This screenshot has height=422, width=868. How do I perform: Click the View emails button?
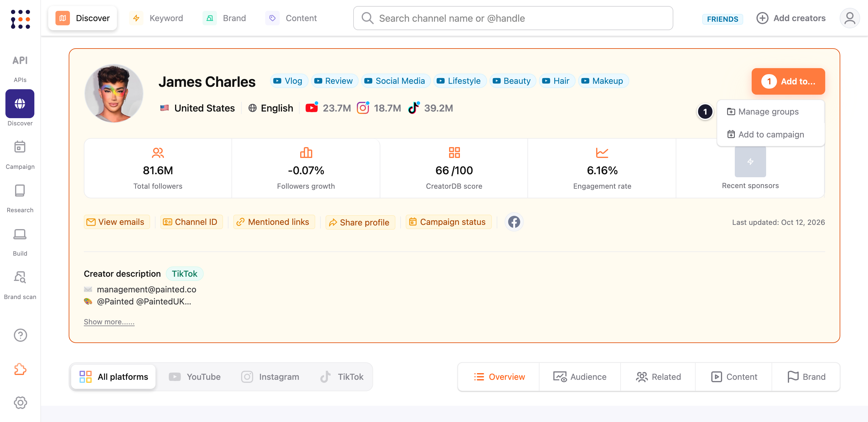point(117,222)
